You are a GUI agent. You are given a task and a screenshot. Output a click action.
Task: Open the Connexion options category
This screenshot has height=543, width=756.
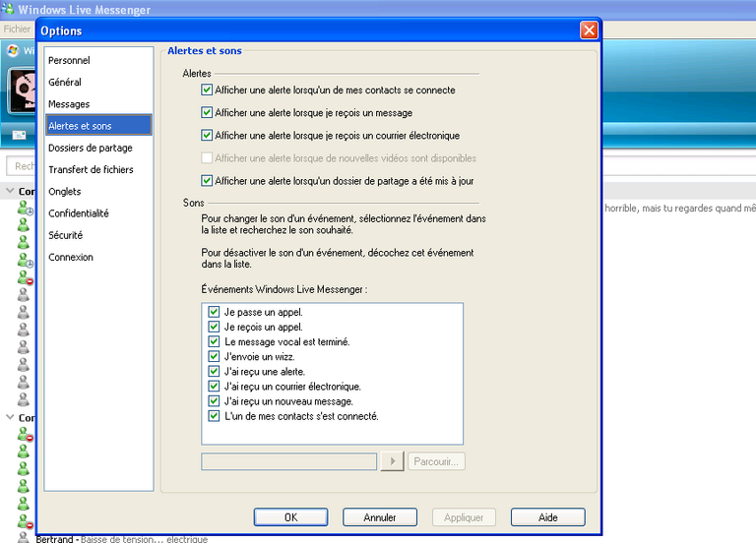point(98,258)
